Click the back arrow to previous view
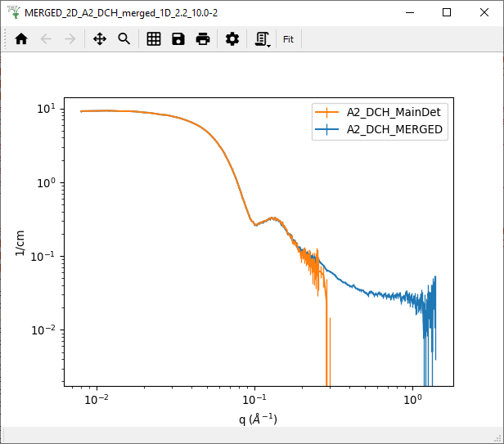The width and height of the screenshot is (504, 444). click(x=46, y=39)
